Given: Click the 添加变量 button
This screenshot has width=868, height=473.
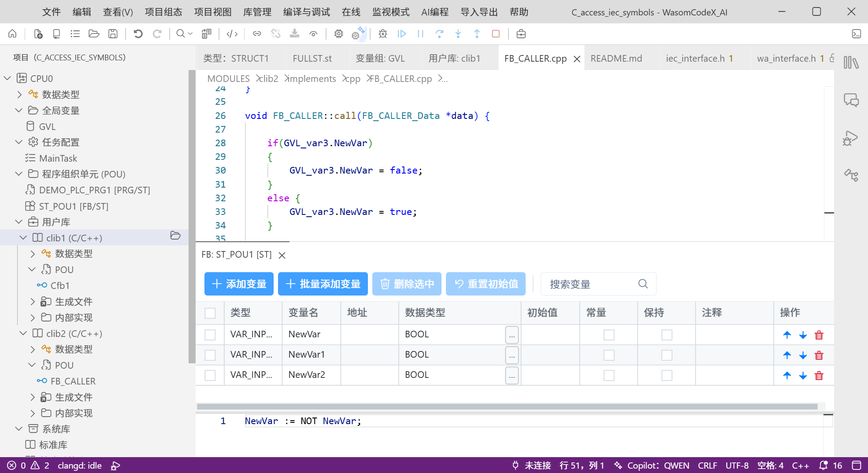Looking at the screenshot, I should click(x=239, y=284).
